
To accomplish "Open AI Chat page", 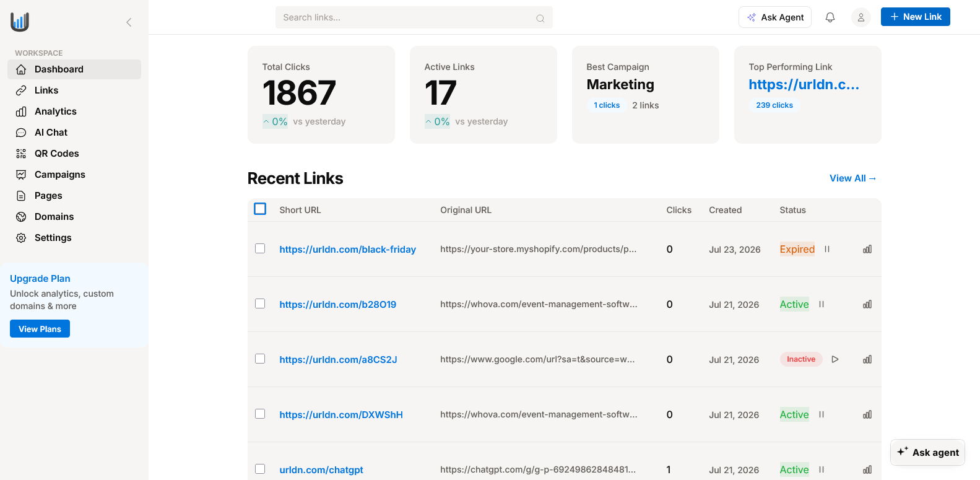I will click(x=74, y=133).
